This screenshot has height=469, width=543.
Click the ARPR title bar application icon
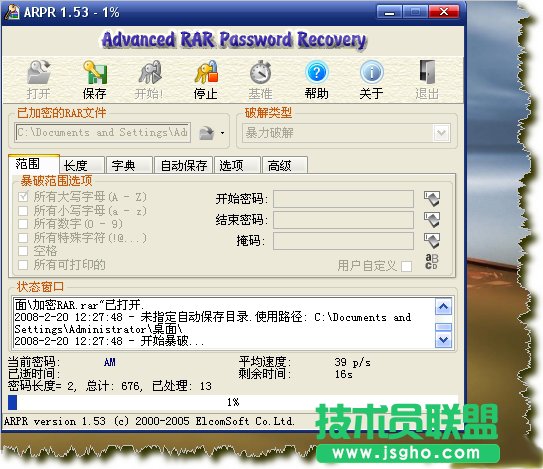(12, 11)
